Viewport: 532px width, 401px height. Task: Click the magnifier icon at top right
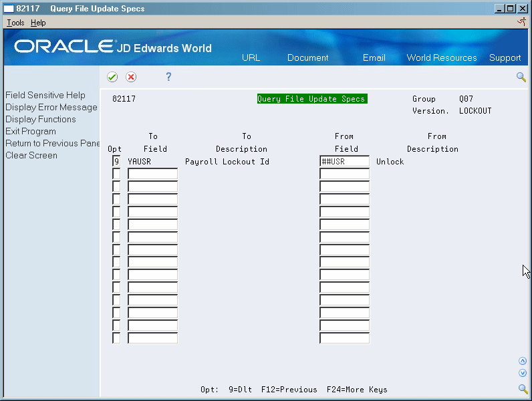521,77
